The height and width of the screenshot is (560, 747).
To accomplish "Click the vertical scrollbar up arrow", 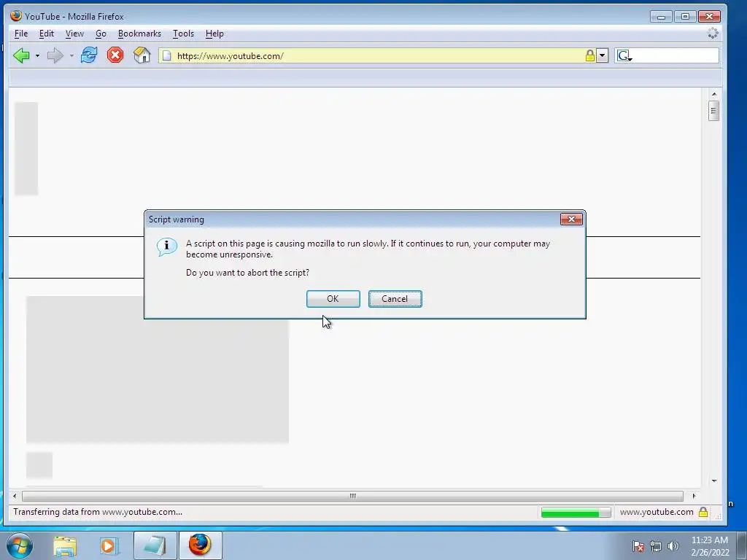I will (713, 94).
